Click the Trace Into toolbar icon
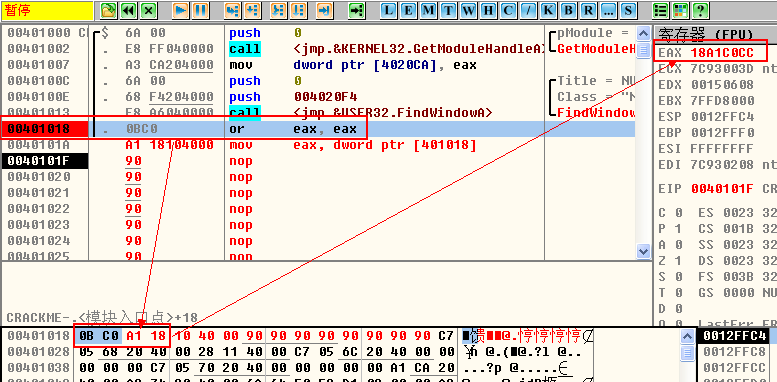Screen dimensions: 777x382 point(279,10)
